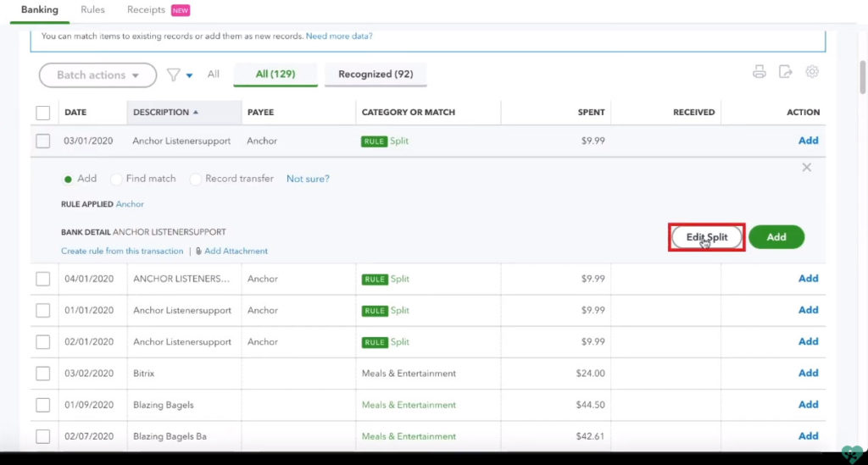
Task: Click the print icon above the table
Action: (759, 73)
